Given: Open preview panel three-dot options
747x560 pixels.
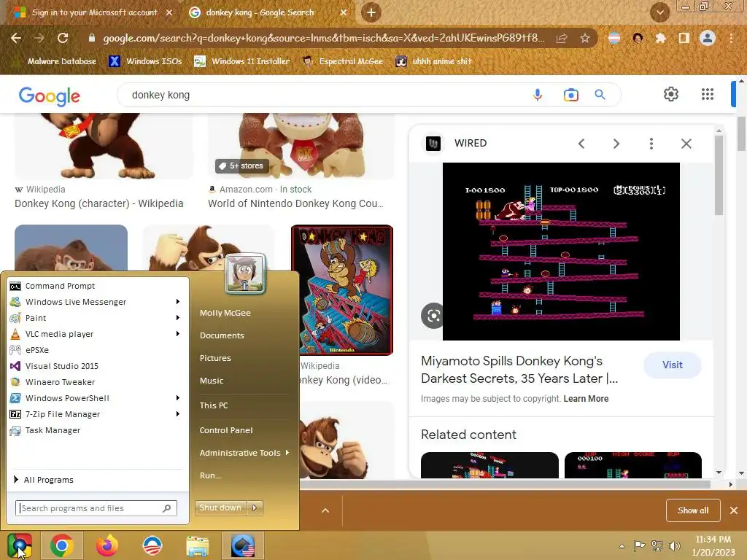Looking at the screenshot, I should pos(651,144).
